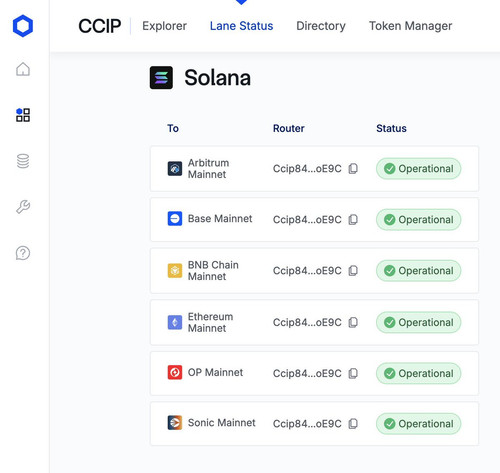Copy router address for OP Mainnet
Image resolution: width=500 pixels, height=473 pixels.
[353, 373]
